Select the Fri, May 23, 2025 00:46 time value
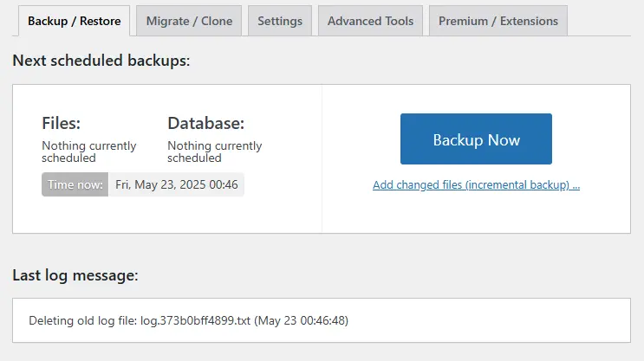The image size is (644, 361). click(x=177, y=184)
